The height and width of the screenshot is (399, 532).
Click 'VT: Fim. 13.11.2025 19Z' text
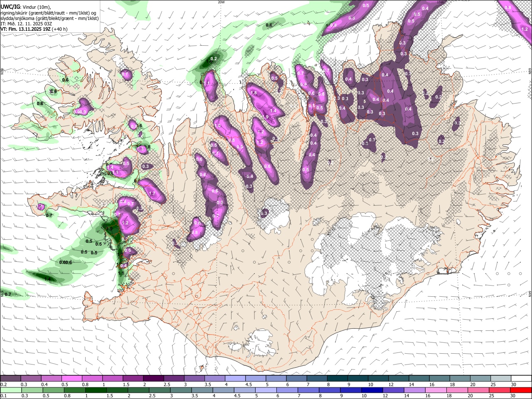point(26,30)
